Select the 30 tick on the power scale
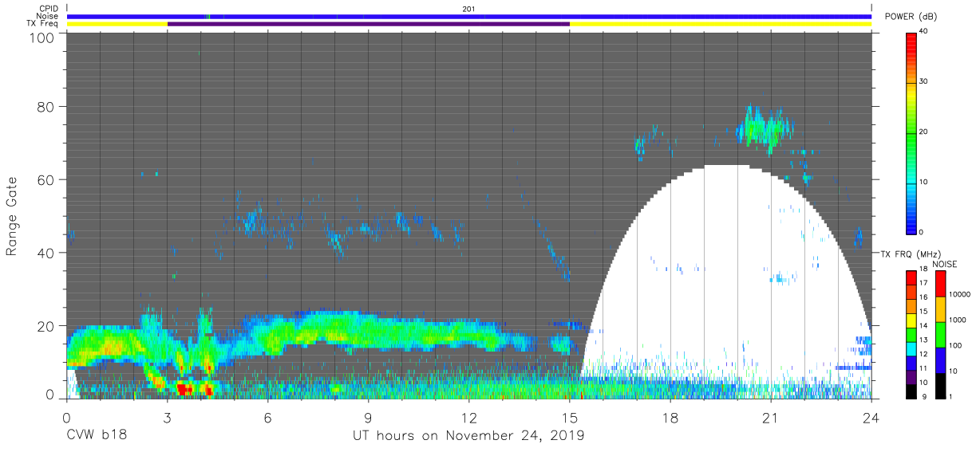Viewport: 980px width, 452px height. (925, 81)
